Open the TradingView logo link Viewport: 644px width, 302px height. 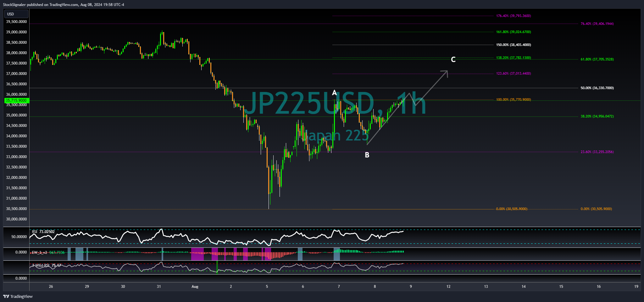click(18, 296)
